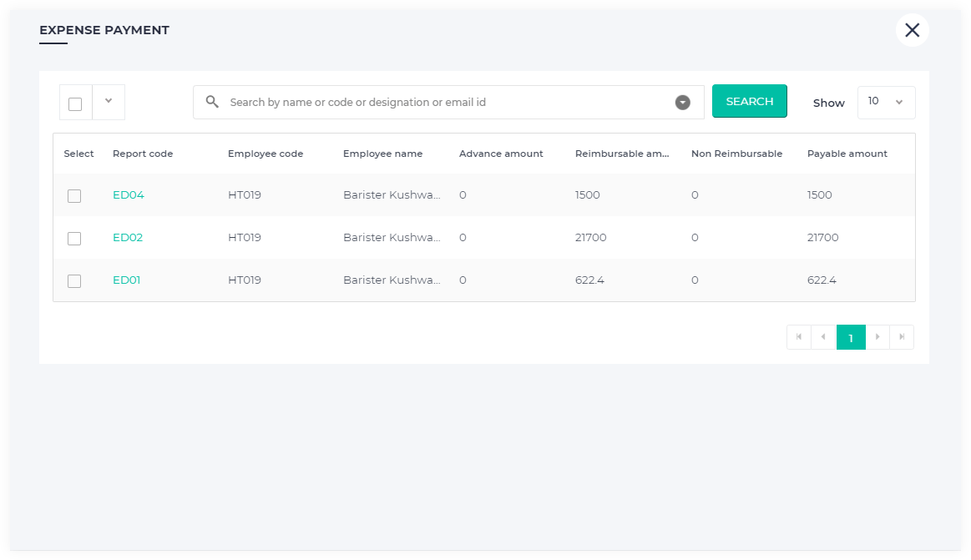The height and width of the screenshot is (560, 971).
Task: Click reimbursable amount 622.4 in ED01 row
Action: [589, 280]
